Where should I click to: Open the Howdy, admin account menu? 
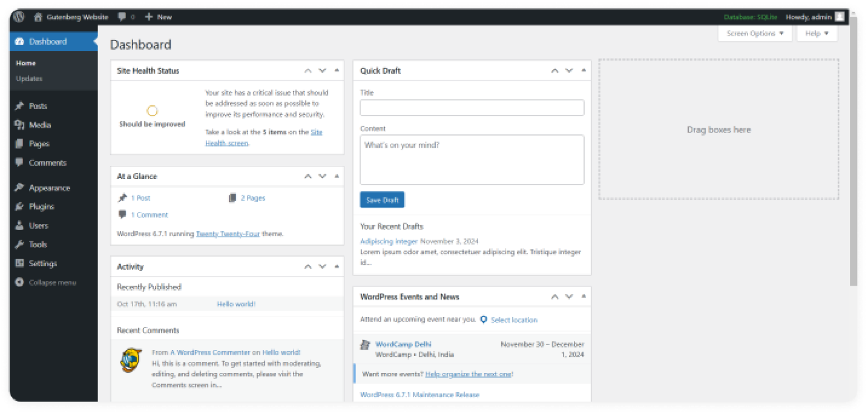point(814,17)
